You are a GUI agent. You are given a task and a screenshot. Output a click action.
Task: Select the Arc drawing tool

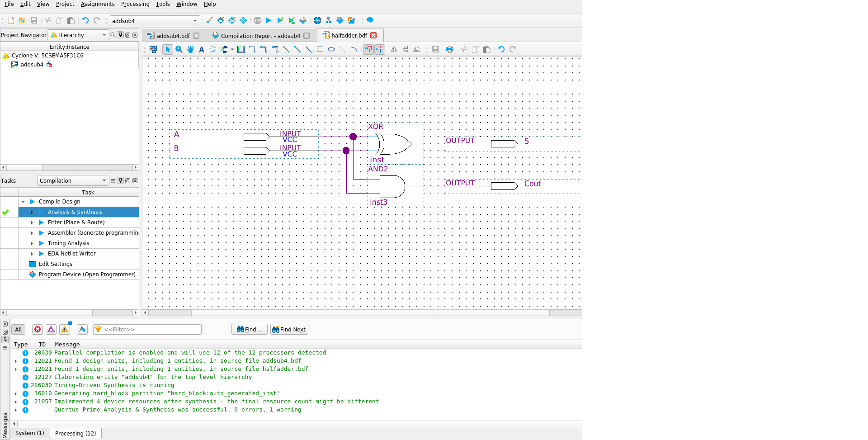pos(354,49)
